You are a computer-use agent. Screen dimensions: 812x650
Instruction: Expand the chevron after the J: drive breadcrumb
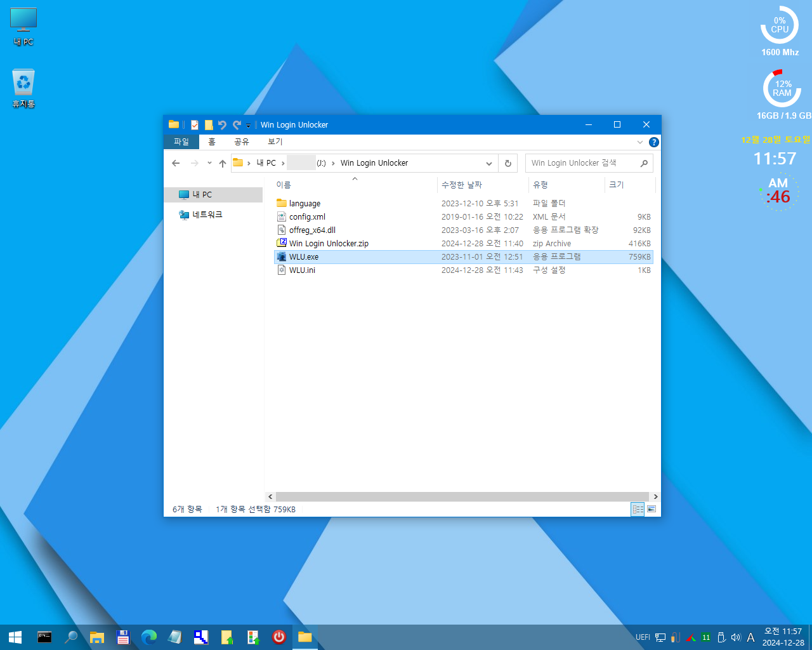(333, 163)
